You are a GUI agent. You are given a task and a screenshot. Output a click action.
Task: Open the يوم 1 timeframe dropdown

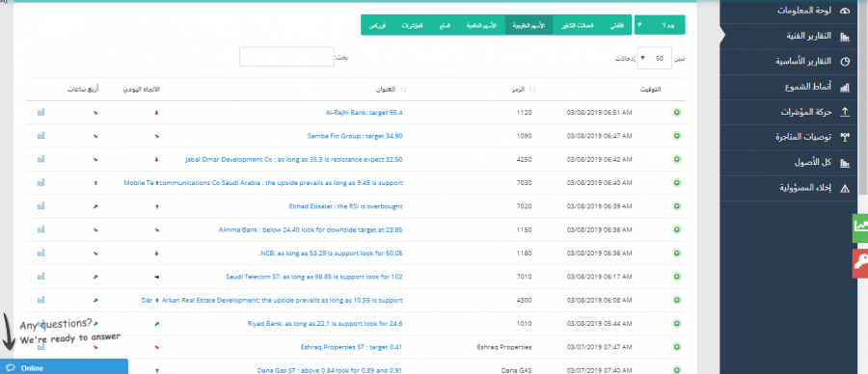click(x=660, y=25)
